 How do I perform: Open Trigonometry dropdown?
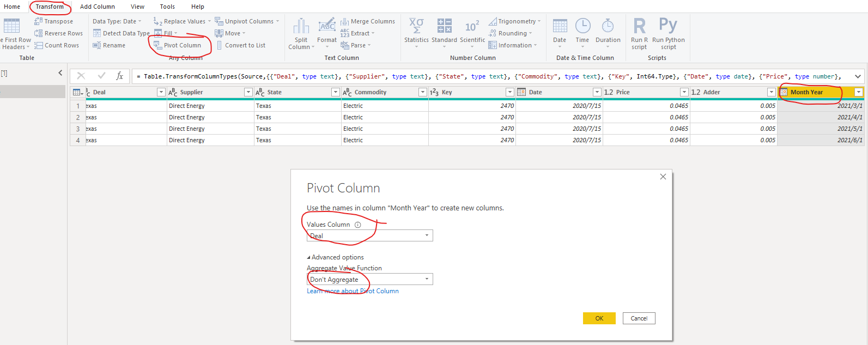tap(514, 21)
